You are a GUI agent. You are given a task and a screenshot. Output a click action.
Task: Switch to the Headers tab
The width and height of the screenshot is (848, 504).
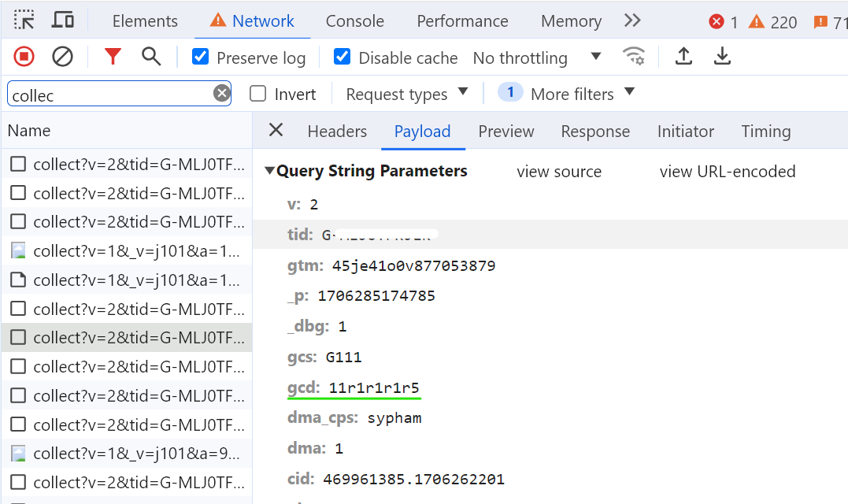pyautogui.click(x=337, y=132)
